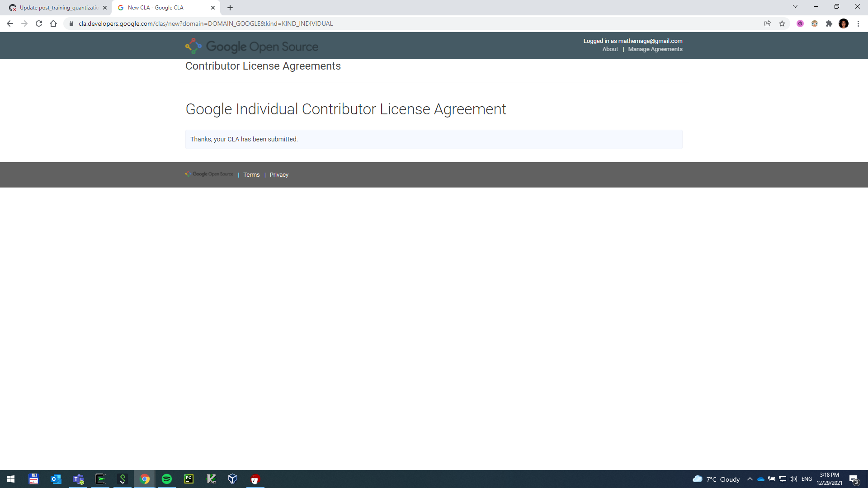Bookmark this tab with the star icon
This screenshot has height=488, width=868.
click(x=782, y=23)
